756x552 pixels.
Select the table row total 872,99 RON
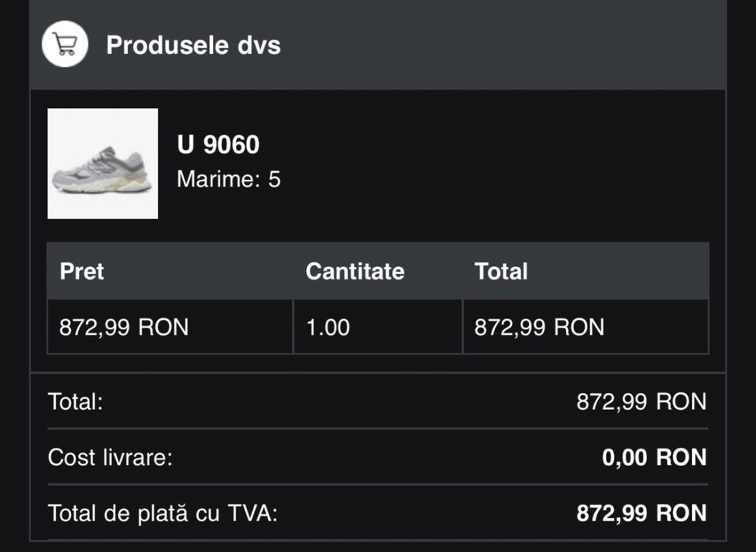pyautogui.click(x=586, y=327)
